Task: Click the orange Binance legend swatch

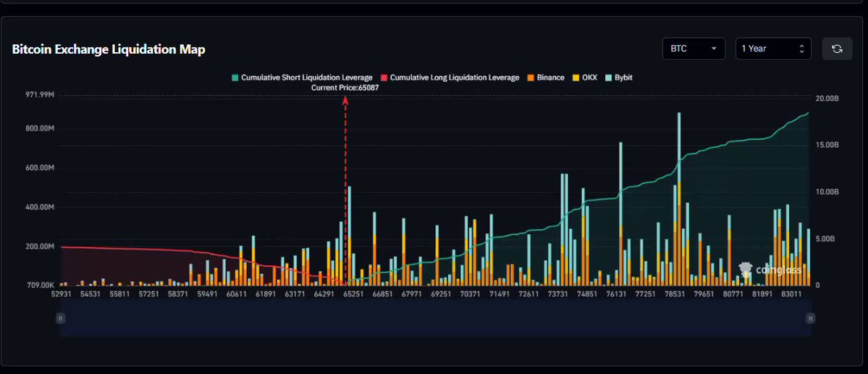Action: pos(531,78)
